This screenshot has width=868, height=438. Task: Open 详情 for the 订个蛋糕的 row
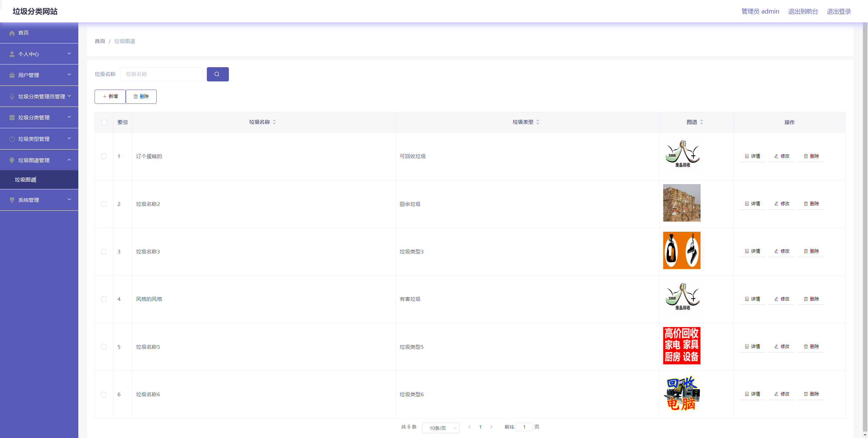click(752, 156)
